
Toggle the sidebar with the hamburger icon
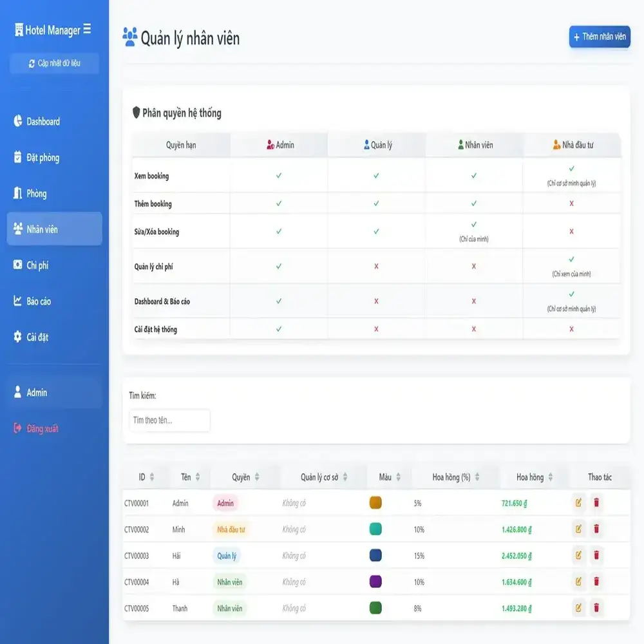(89, 29)
